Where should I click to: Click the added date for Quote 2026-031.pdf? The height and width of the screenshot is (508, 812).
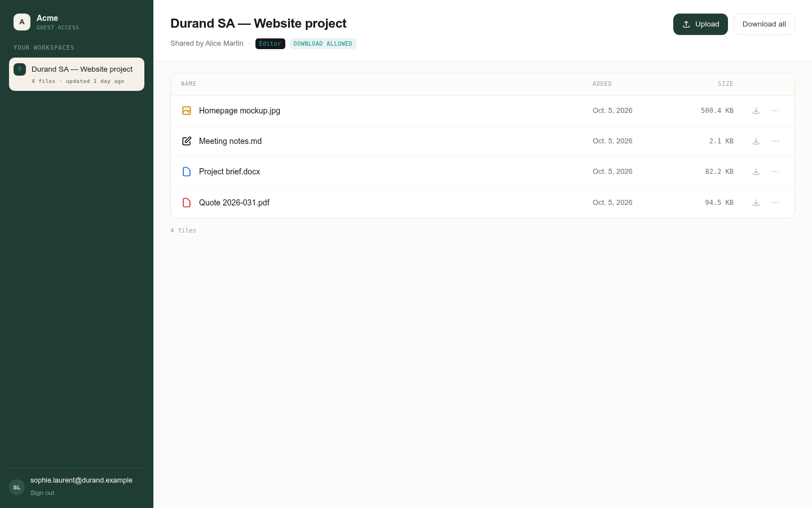pyautogui.click(x=612, y=203)
